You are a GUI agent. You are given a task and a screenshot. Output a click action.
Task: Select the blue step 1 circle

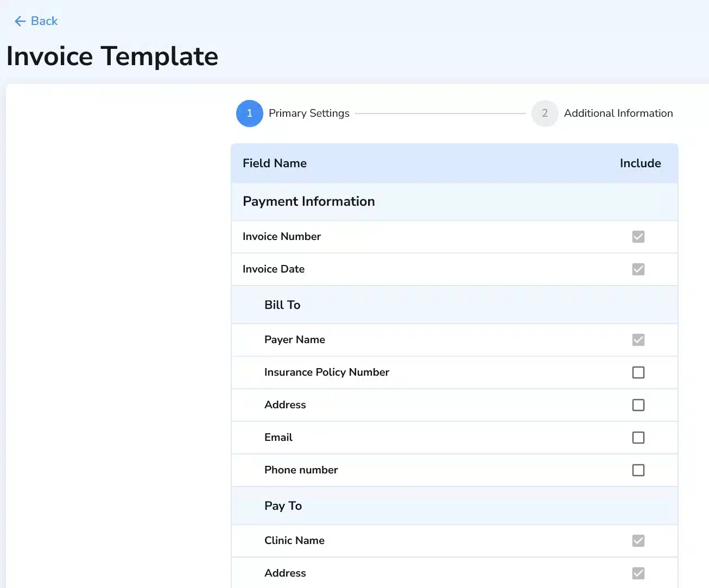click(x=250, y=113)
